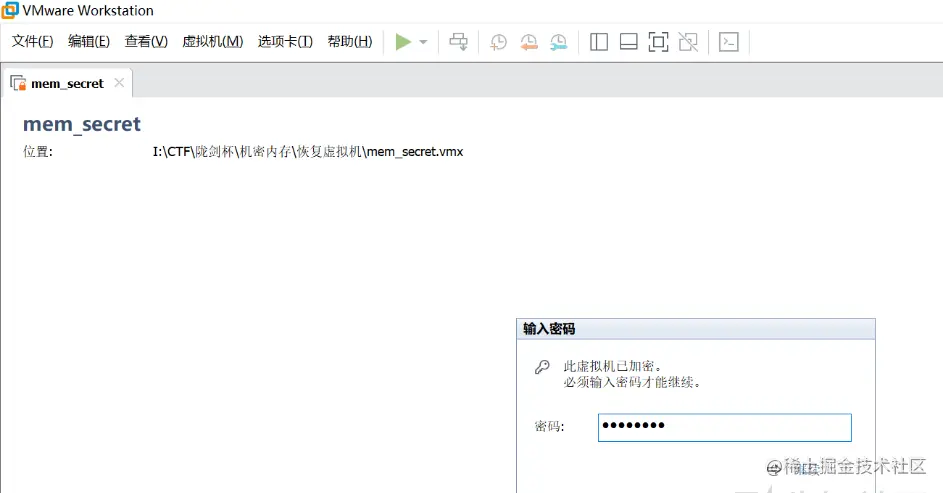This screenshot has width=943, height=493.
Task: Click the VMware Workstation title bar icon
Action: click(x=10, y=10)
